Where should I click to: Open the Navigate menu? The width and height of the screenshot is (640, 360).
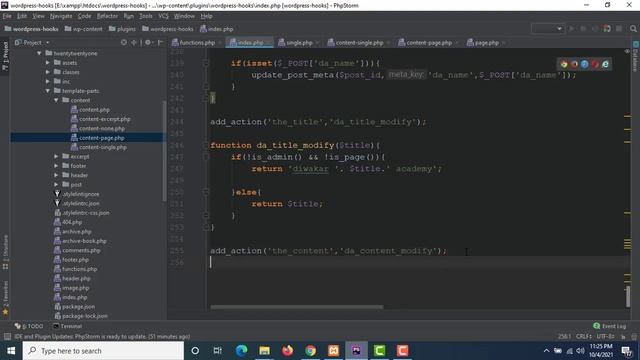[61, 16]
